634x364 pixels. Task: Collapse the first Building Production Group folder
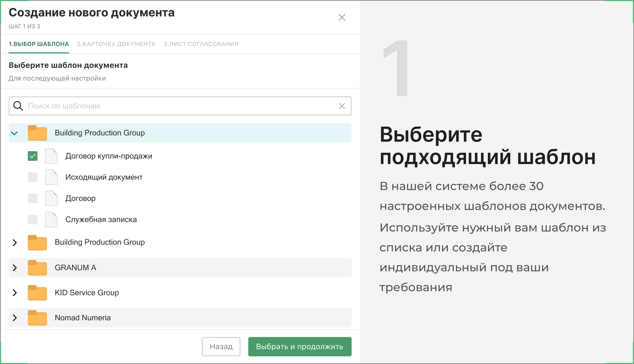15,133
